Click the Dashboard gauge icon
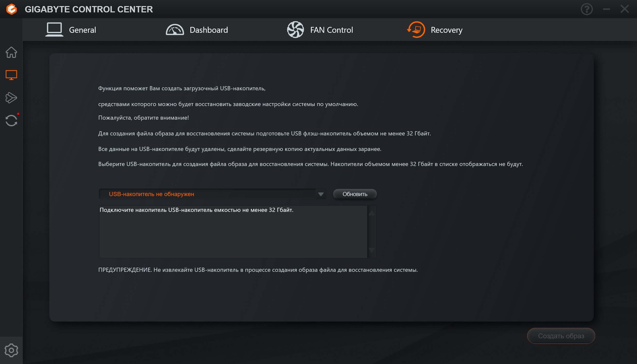The image size is (637, 364). pyautogui.click(x=175, y=30)
